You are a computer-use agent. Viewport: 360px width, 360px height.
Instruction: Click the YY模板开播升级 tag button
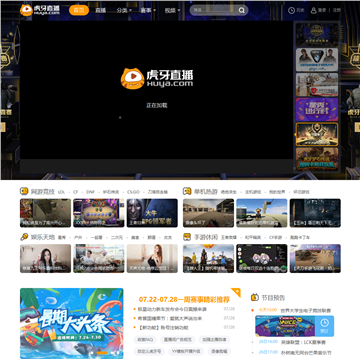(186, 351)
